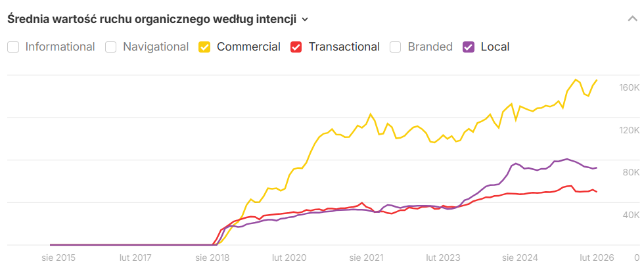
Task: Click the 'sie 2018' x-axis label
Action: coord(212,258)
